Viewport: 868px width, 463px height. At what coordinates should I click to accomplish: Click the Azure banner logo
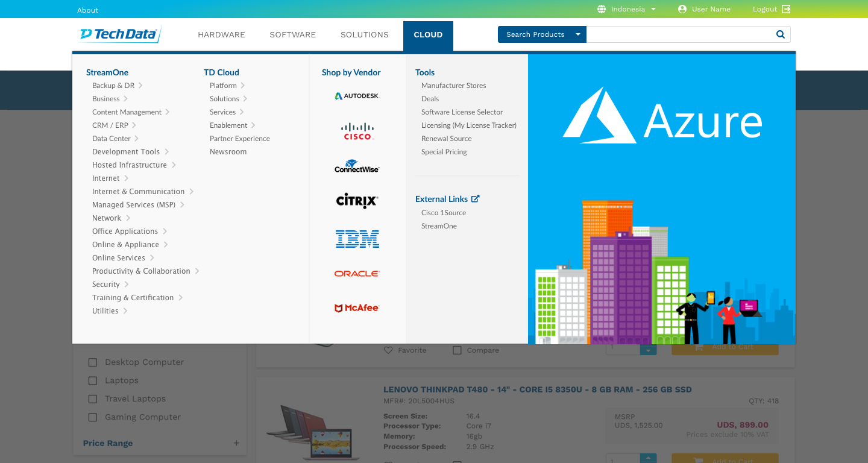[662, 115]
